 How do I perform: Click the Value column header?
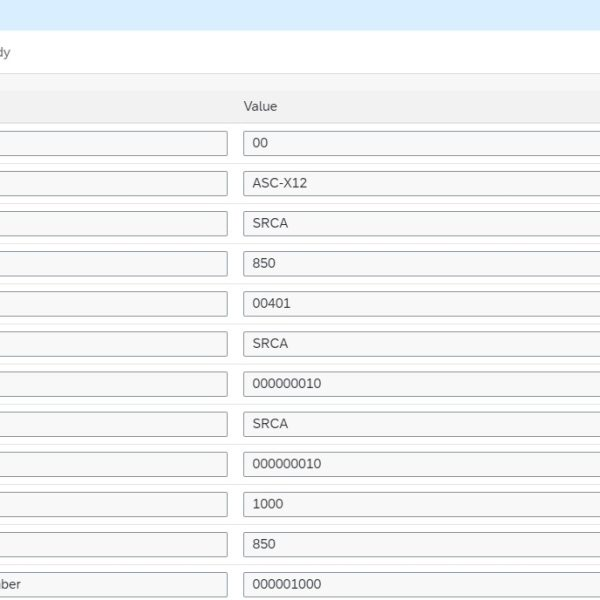coord(260,106)
